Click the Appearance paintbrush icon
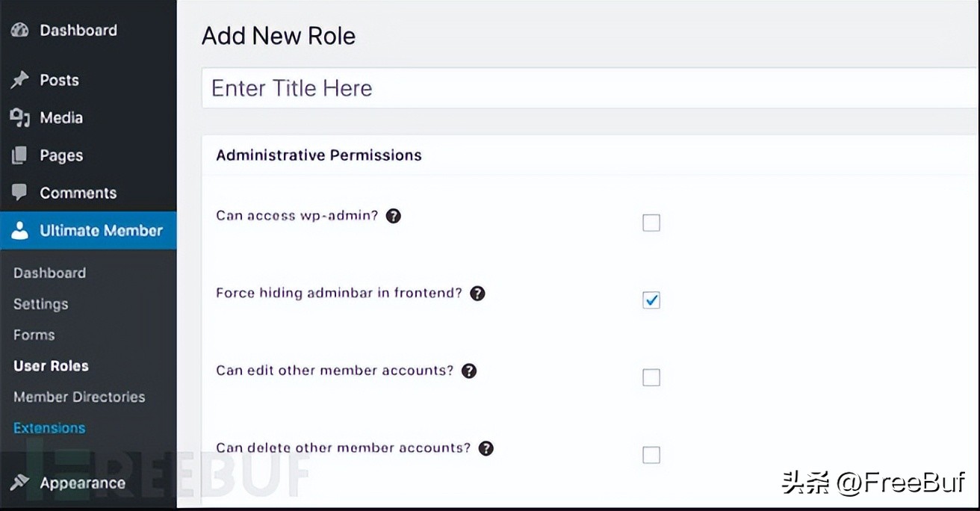This screenshot has height=511, width=980. (19, 483)
